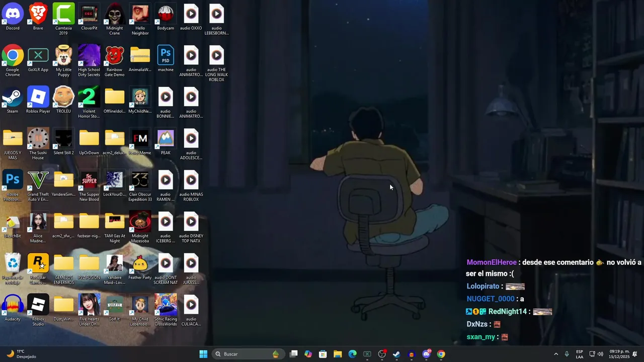The width and height of the screenshot is (644, 362).
Task: Select the audio MINAS ROBLOX file
Action: coord(191,186)
